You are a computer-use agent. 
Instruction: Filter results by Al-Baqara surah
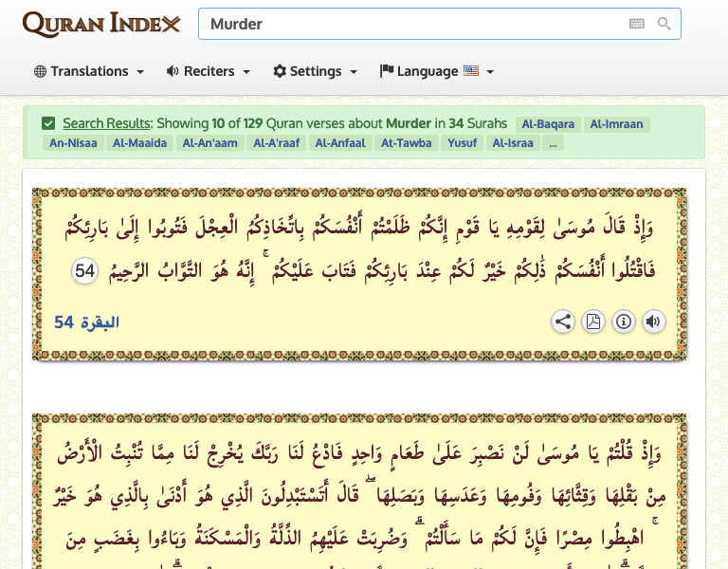[x=547, y=124]
